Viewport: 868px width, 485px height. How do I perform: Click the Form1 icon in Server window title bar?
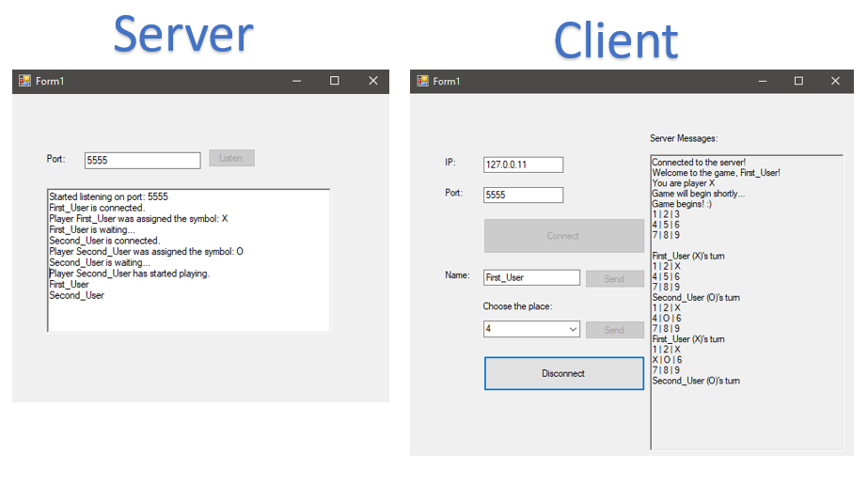(x=25, y=81)
